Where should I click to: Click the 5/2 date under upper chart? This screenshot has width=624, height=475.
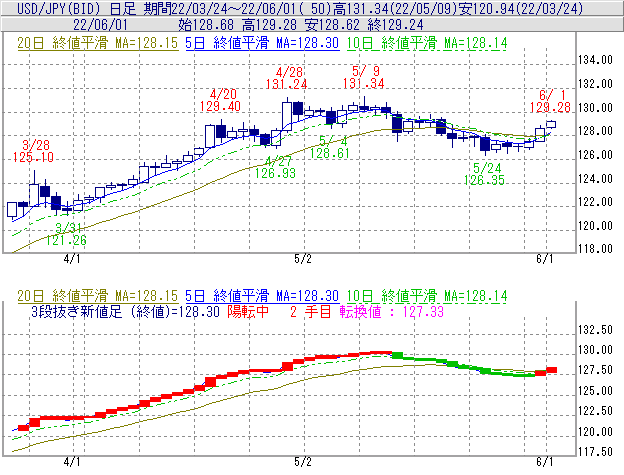tap(303, 259)
